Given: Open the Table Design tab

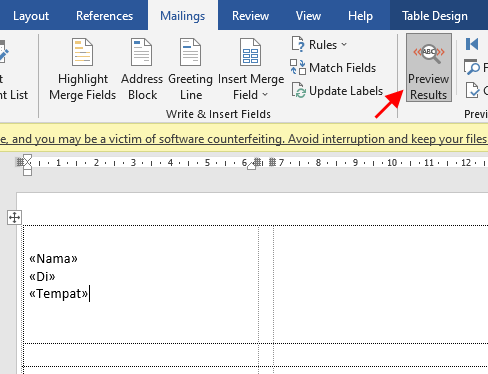Looking at the screenshot, I should [x=435, y=16].
